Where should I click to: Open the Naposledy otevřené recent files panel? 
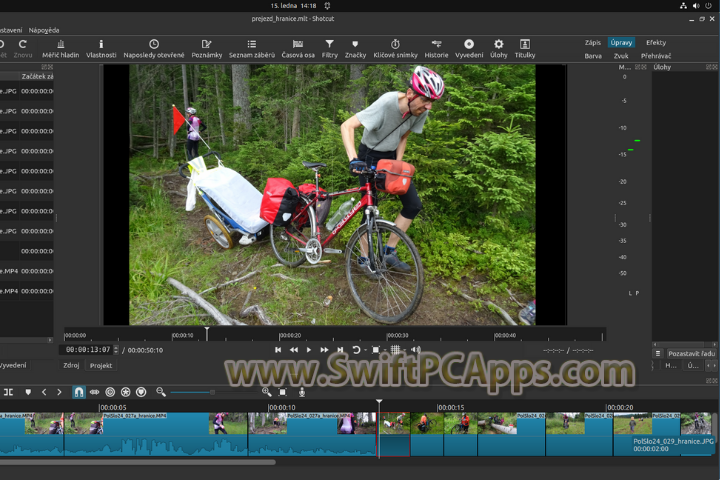click(x=154, y=49)
